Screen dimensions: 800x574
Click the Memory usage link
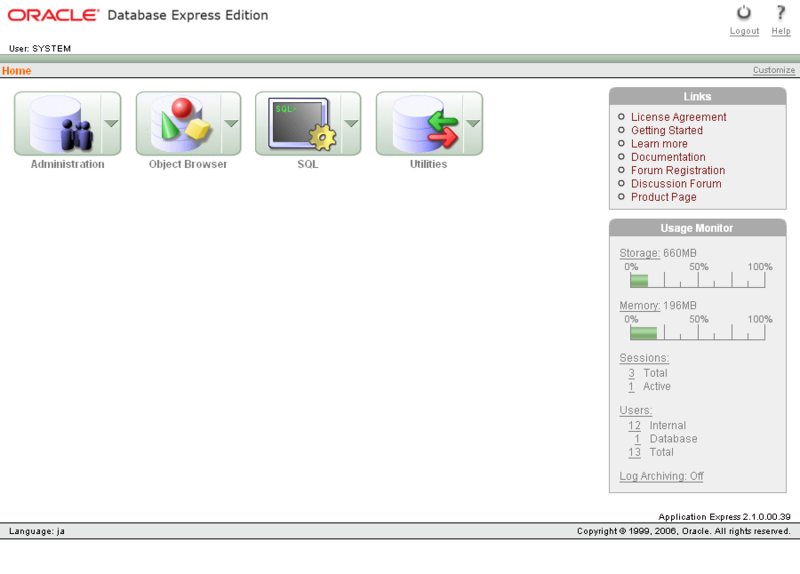[x=639, y=306]
